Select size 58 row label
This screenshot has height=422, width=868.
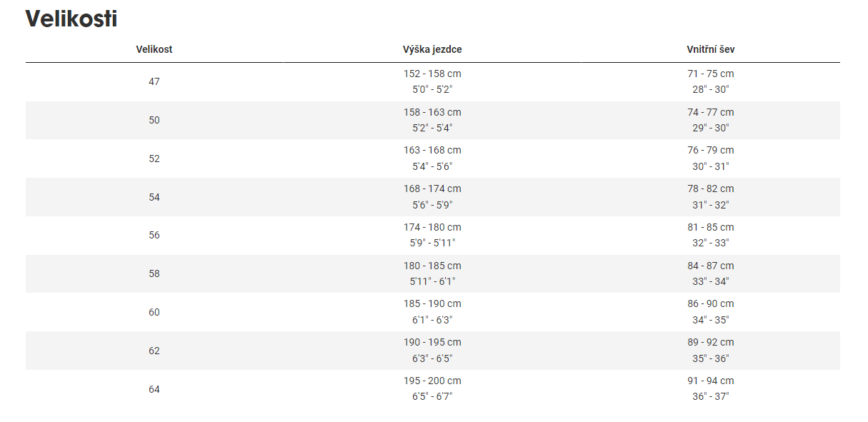[x=154, y=273]
